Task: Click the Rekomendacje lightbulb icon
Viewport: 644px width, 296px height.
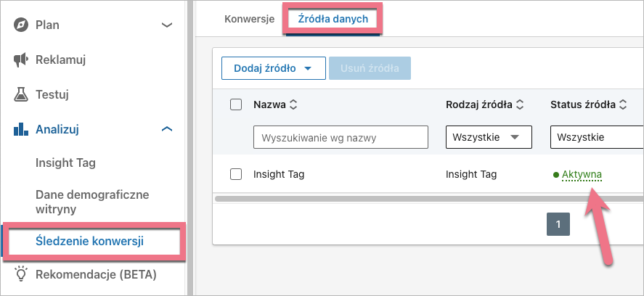Action: coord(21,275)
